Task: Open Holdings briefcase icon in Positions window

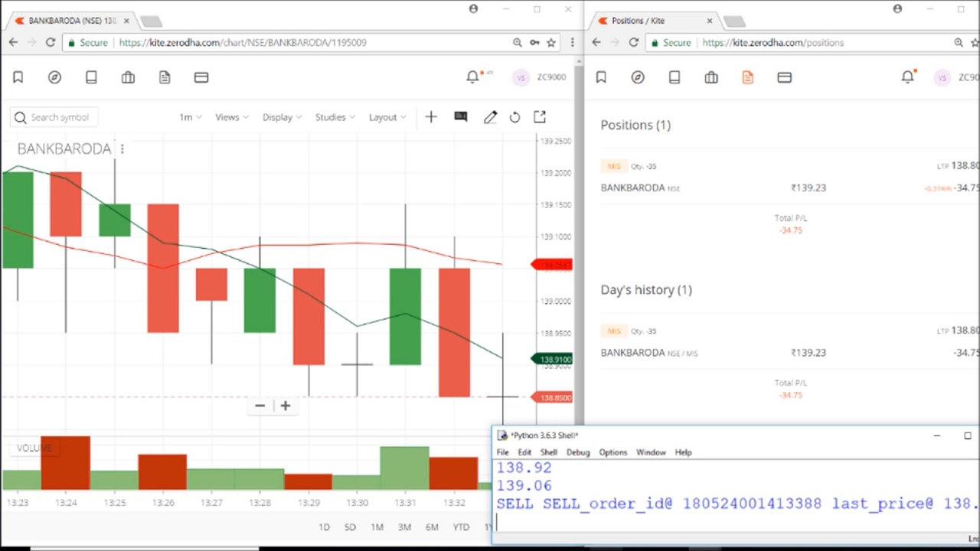Action: pos(711,77)
